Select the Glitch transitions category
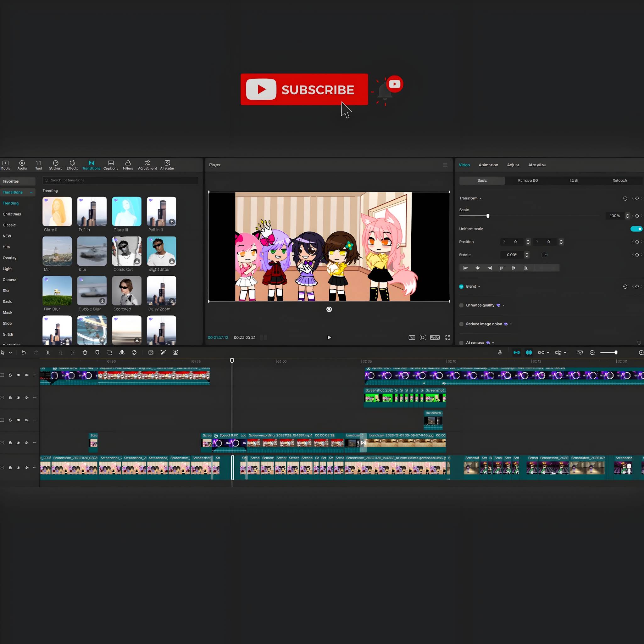 (8, 334)
